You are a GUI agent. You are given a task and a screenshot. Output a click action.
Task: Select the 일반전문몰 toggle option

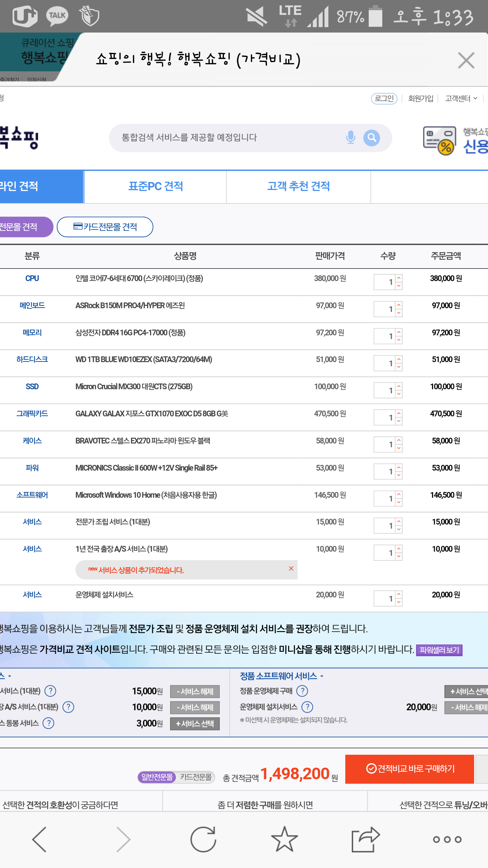coord(157,777)
